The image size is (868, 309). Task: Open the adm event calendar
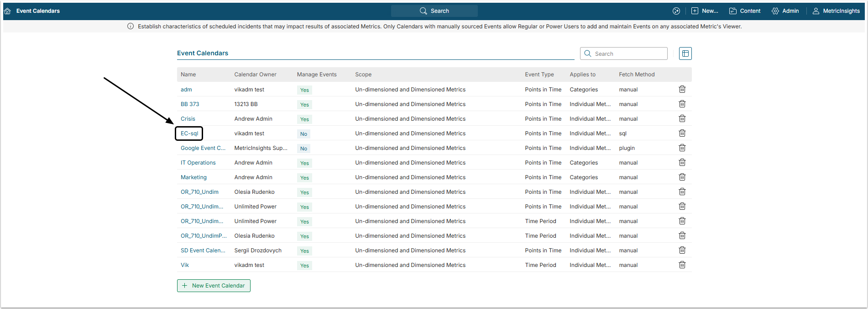tap(186, 90)
